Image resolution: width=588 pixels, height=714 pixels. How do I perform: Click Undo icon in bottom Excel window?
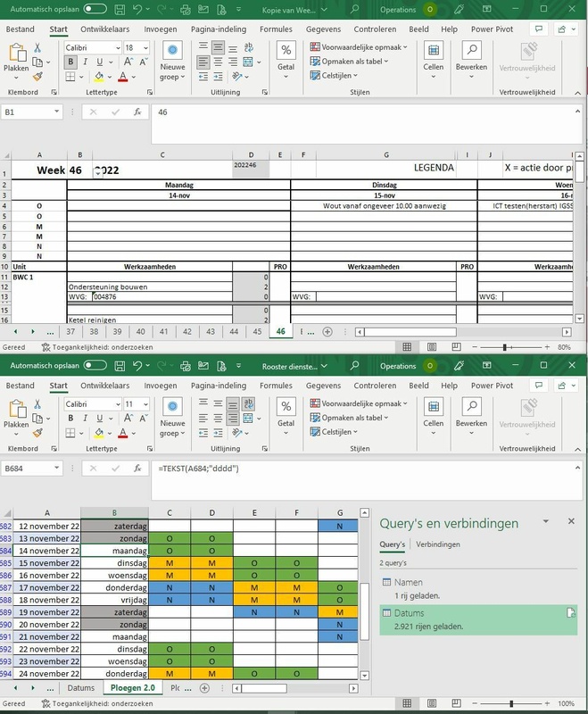(137, 366)
